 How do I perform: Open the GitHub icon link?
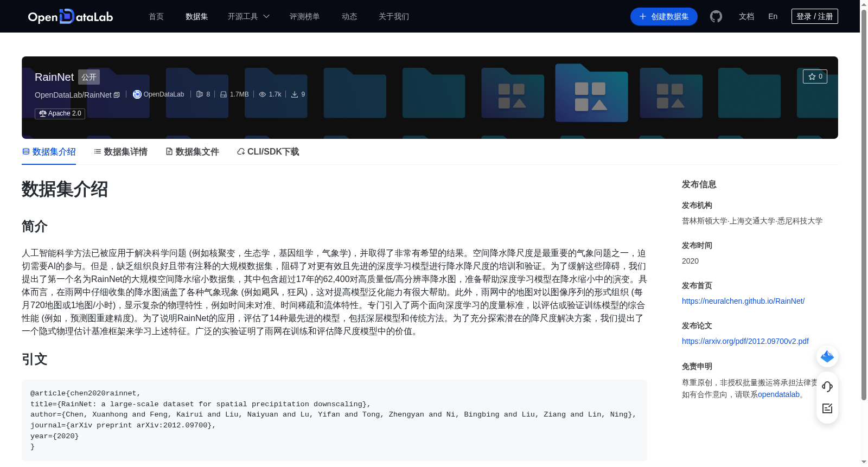tap(716, 16)
